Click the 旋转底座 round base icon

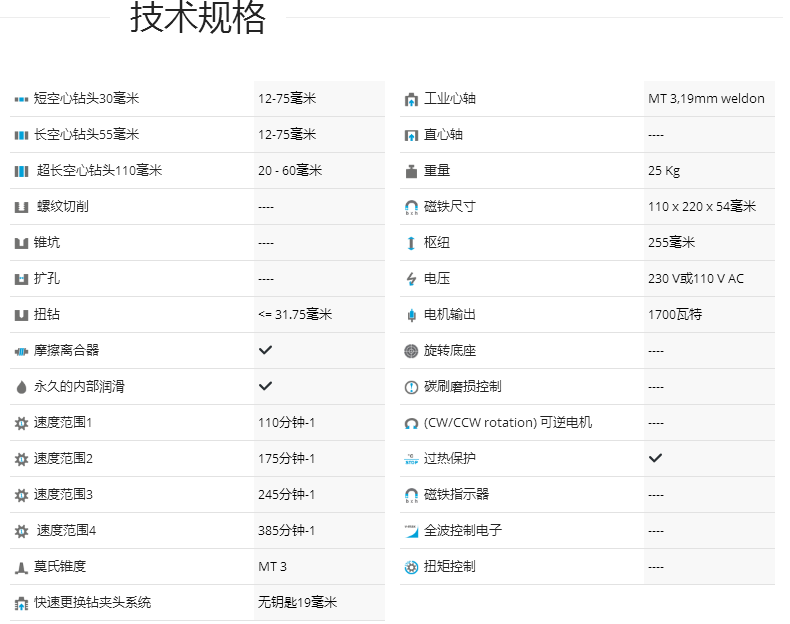click(411, 351)
